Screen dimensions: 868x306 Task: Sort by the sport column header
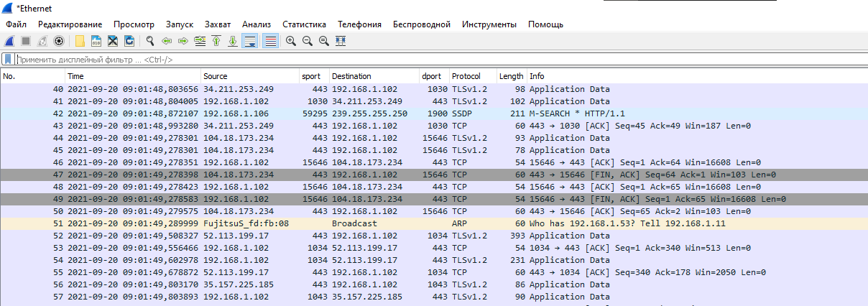pyautogui.click(x=314, y=76)
